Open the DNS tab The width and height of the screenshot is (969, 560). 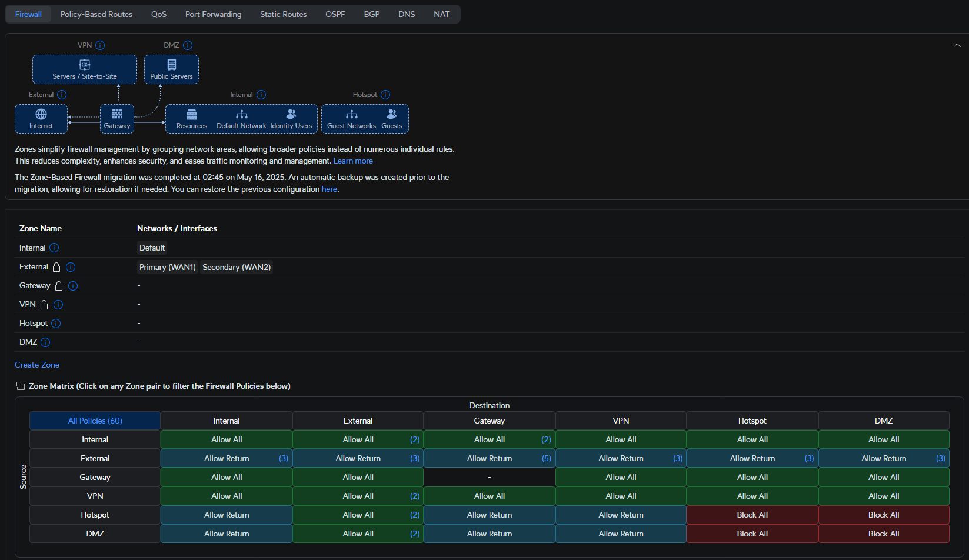tap(407, 14)
